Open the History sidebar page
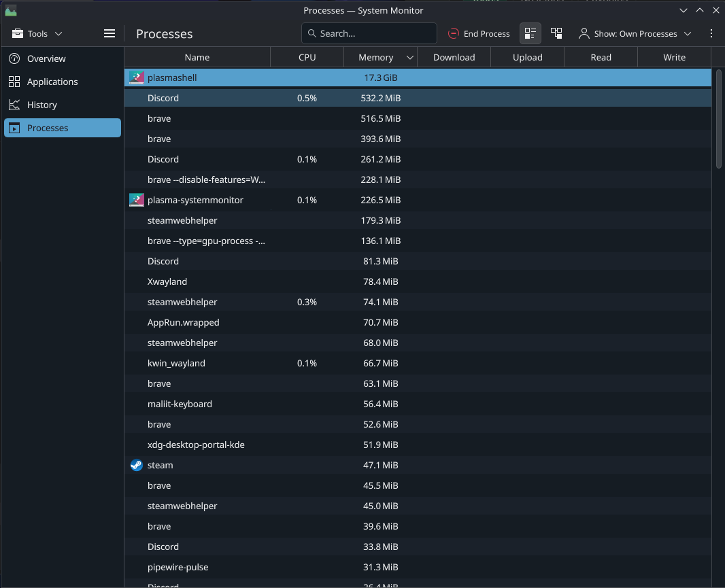This screenshot has width=725, height=588. [42, 105]
